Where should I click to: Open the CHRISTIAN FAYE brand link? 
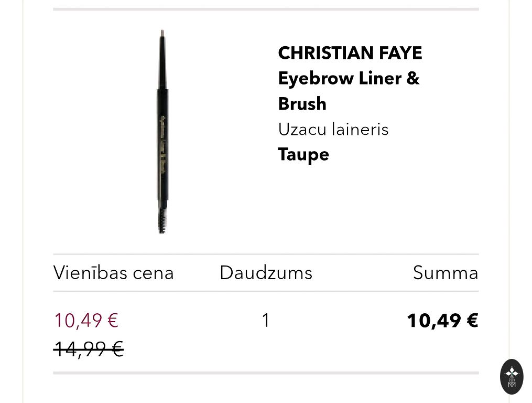tap(350, 53)
